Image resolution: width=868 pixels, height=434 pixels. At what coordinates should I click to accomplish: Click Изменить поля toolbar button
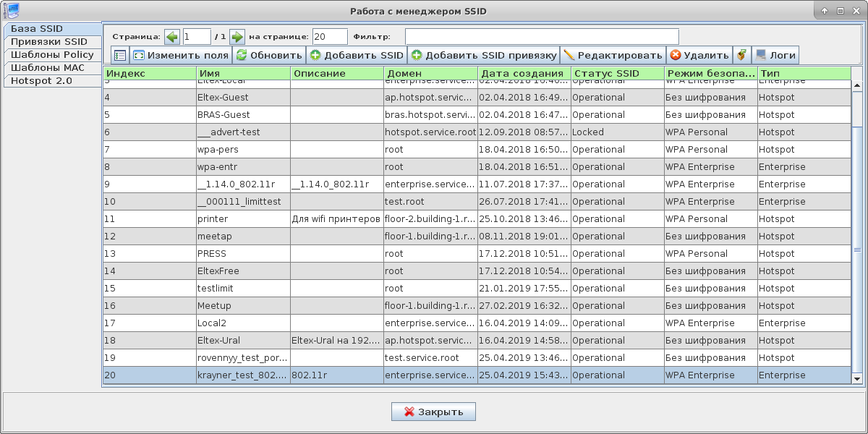(180, 55)
